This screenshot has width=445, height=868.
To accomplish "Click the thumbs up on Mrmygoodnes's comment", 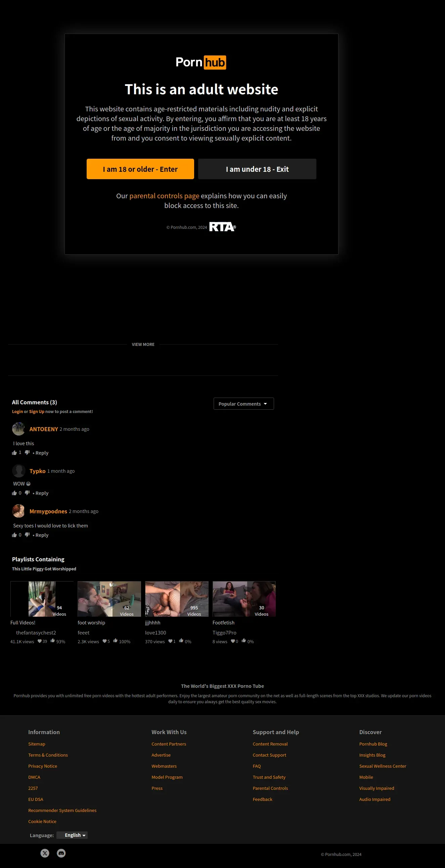I will [14, 535].
